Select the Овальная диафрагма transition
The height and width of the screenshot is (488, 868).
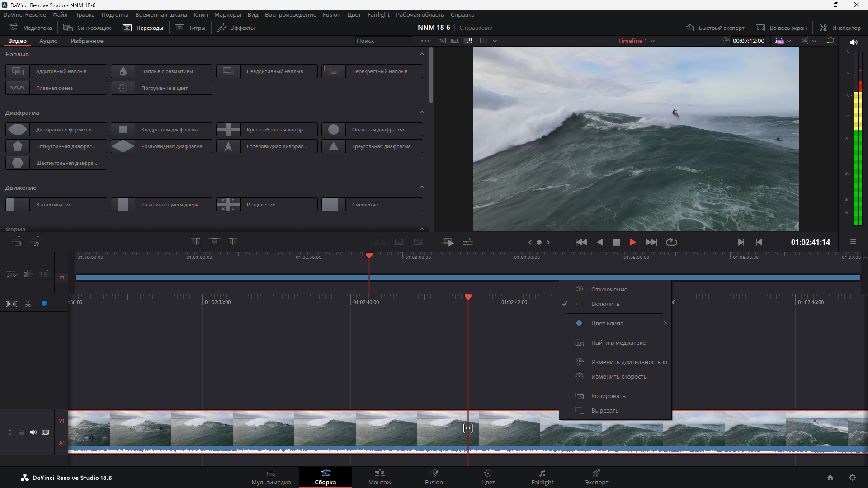point(372,130)
